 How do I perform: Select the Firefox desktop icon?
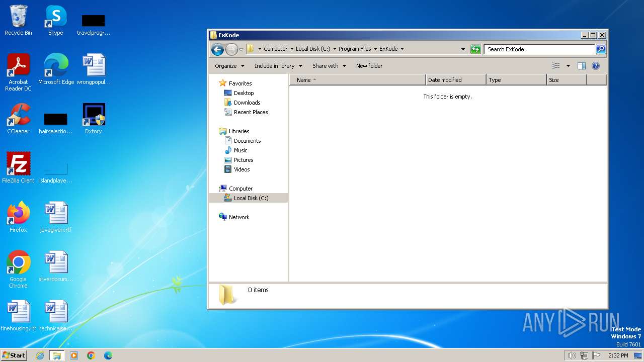click(x=18, y=217)
